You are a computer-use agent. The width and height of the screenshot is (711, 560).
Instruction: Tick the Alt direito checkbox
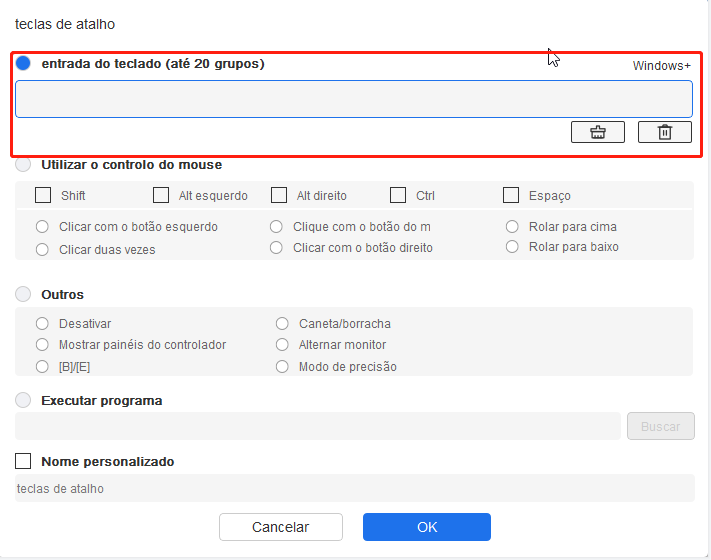pyautogui.click(x=279, y=195)
